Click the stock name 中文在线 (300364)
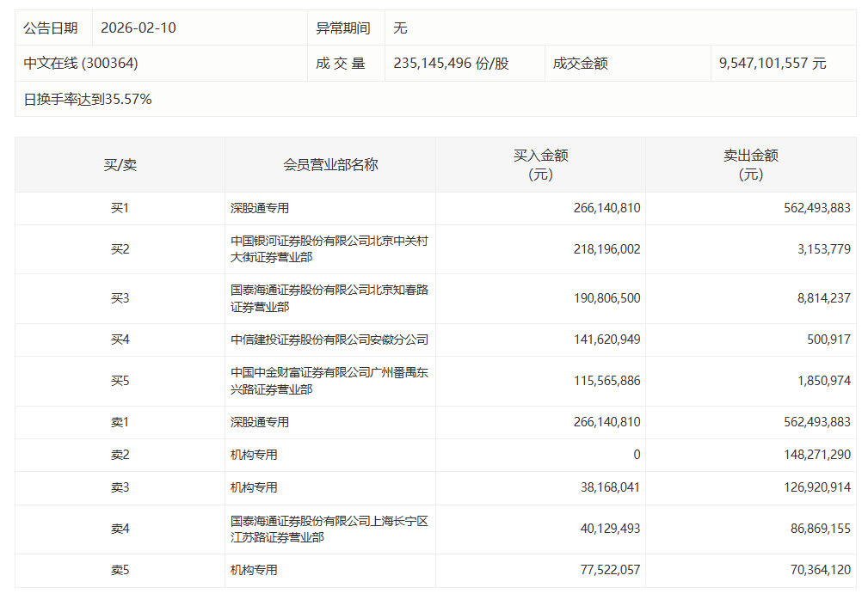 tap(81, 63)
